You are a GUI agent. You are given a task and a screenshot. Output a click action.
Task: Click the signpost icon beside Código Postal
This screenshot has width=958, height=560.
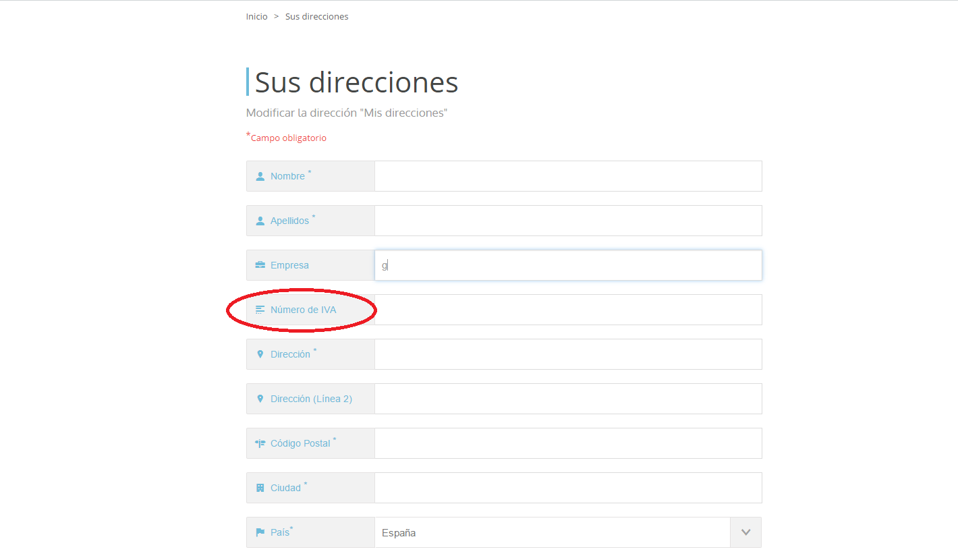click(260, 443)
